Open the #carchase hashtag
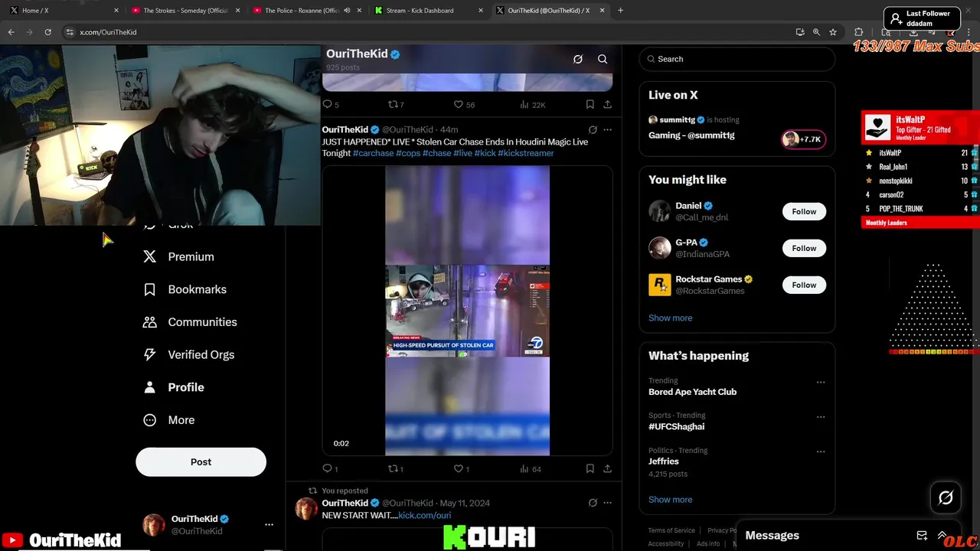The height and width of the screenshot is (551, 980). click(x=373, y=153)
